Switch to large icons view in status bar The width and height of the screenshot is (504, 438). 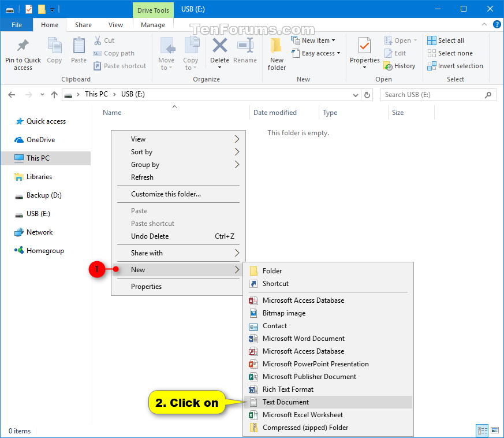[495, 430]
